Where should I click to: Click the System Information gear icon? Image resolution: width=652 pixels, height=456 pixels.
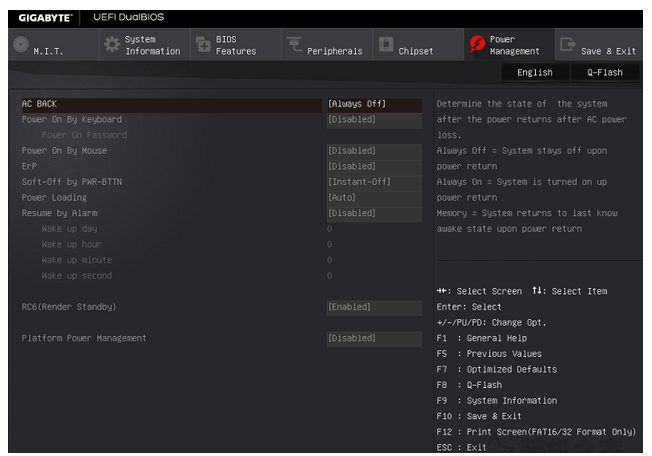tap(112, 46)
